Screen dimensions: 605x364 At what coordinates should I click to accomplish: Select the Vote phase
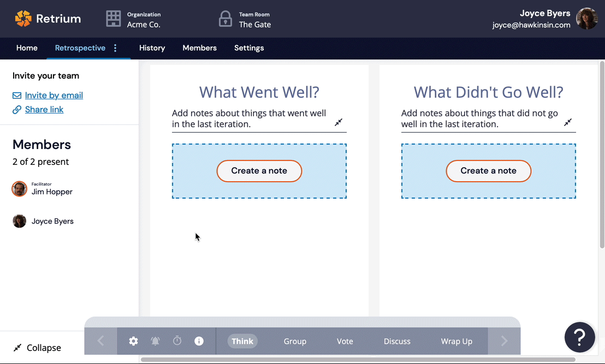pyautogui.click(x=345, y=341)
